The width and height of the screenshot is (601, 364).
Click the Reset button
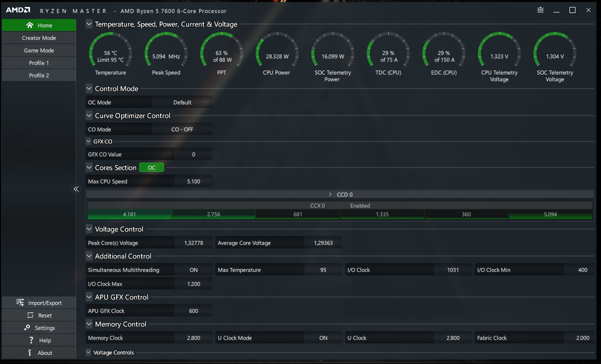pyautogui.click(x=39, y=315)
